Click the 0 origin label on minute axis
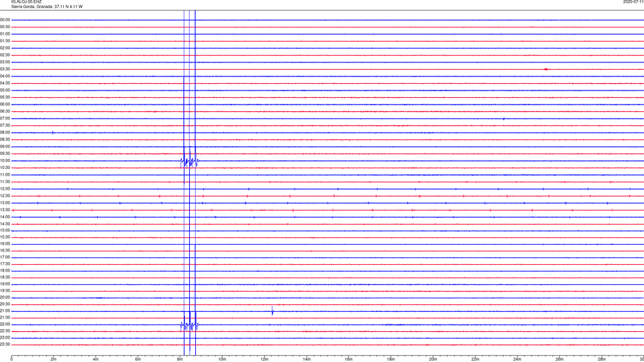This screenshot has width=644, height=362. 11,359
